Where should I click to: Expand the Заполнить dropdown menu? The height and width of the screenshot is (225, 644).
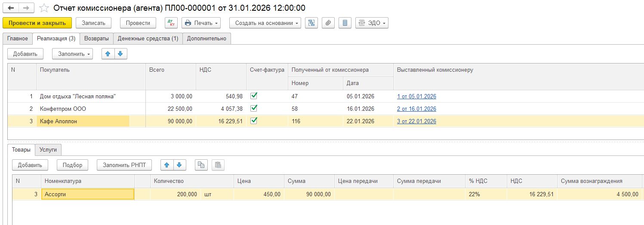(72, 54)
